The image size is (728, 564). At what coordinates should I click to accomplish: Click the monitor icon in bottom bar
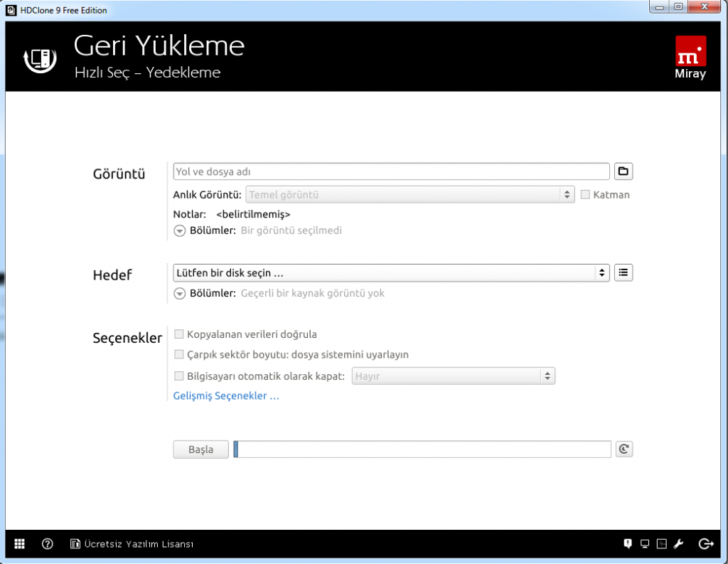645,544
